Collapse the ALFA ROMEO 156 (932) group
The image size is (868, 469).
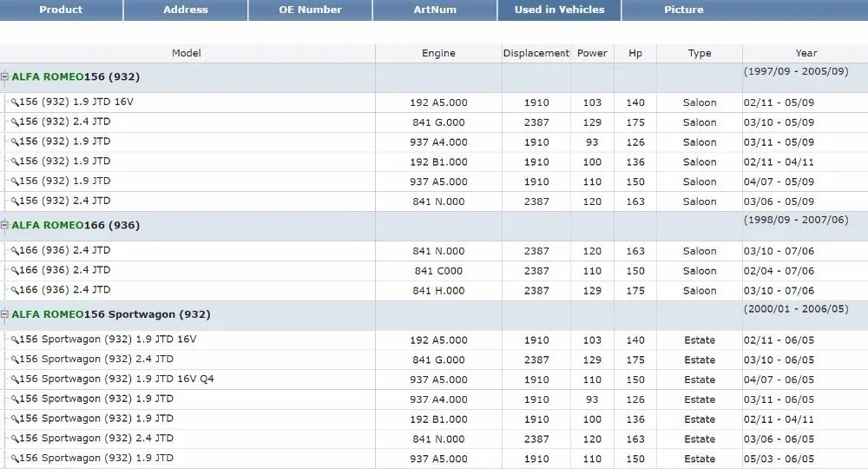point(4,76)
